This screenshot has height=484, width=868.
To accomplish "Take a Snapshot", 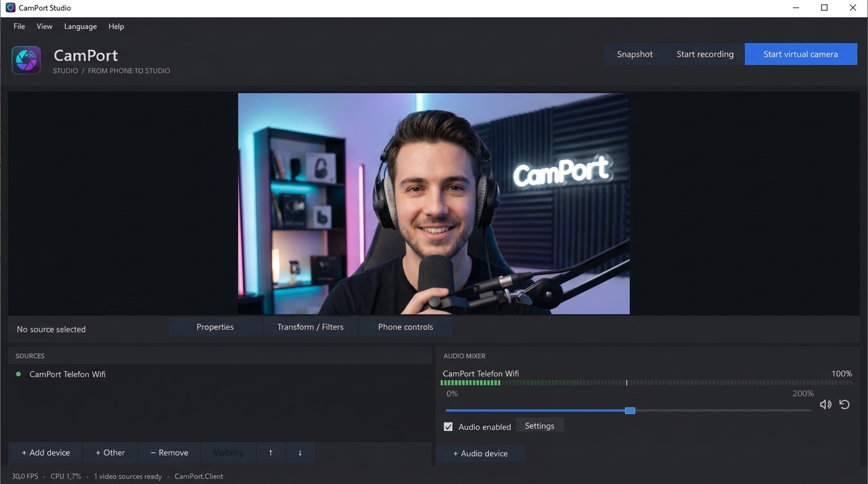I will [x=635, y=54].
